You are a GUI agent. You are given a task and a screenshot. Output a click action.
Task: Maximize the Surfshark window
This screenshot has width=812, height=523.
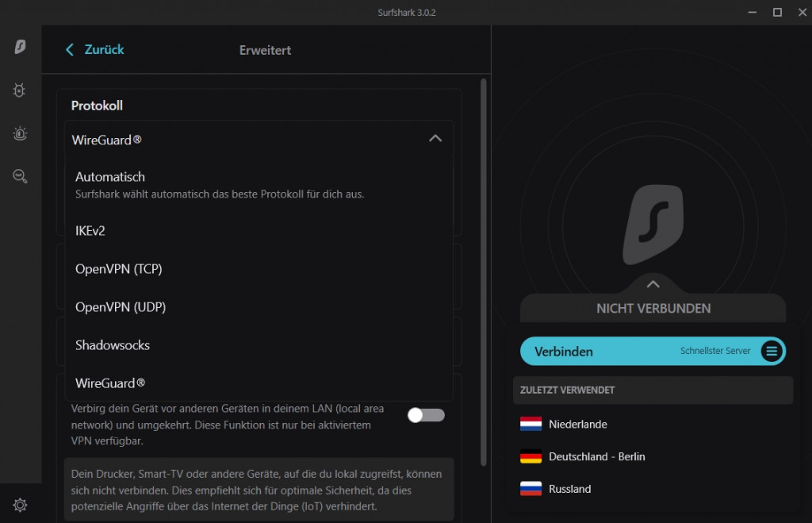coord(777,12)
